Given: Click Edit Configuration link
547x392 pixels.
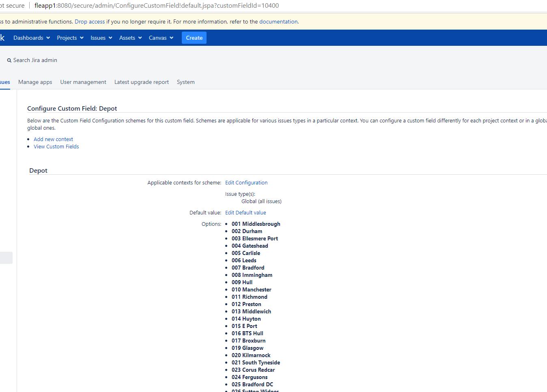Looking at the screenshot, I should (x=246, y=183).
